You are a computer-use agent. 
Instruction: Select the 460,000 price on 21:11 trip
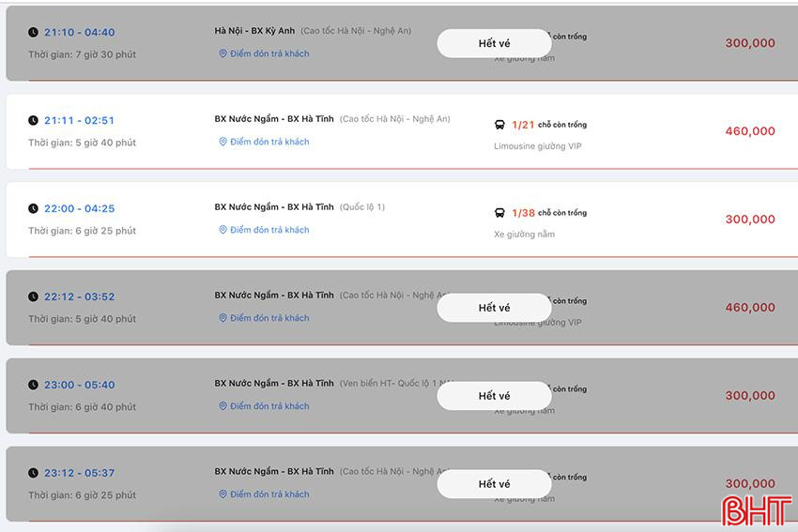pos(750,131)
